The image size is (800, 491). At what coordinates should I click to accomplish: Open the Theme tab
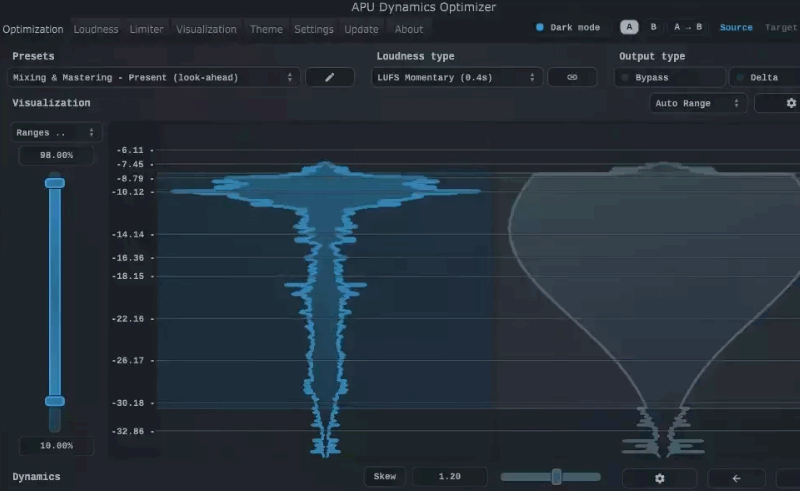pos(266,29)
